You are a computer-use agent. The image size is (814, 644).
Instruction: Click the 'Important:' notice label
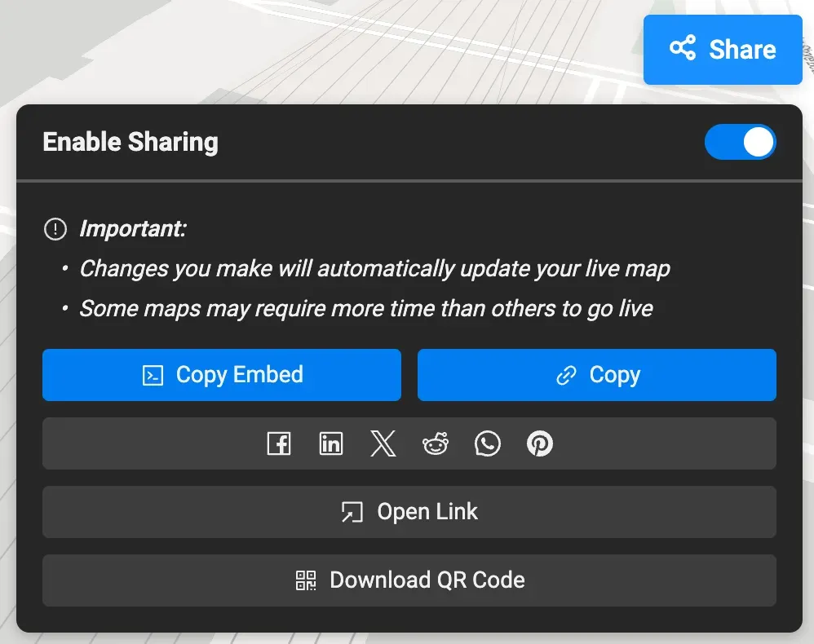[x=133, y=229]
